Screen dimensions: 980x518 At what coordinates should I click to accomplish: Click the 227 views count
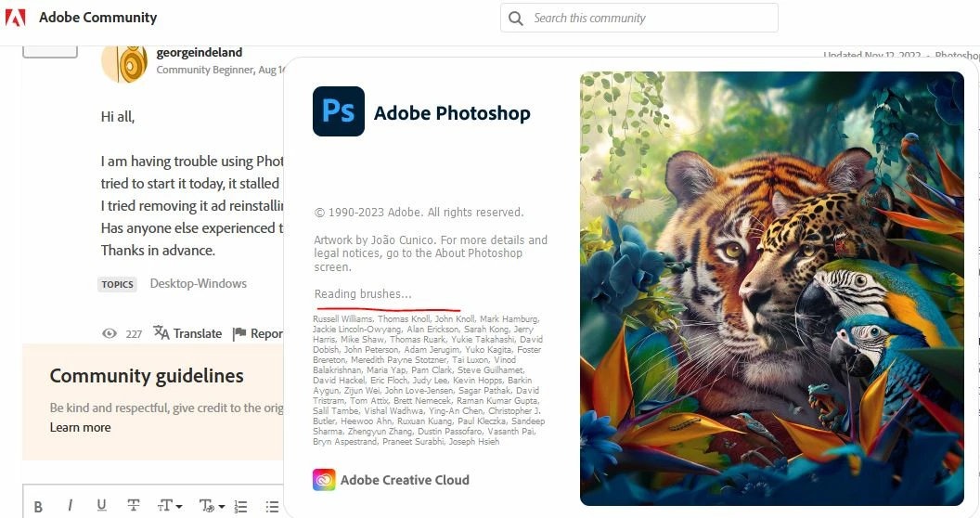(134, 334)
